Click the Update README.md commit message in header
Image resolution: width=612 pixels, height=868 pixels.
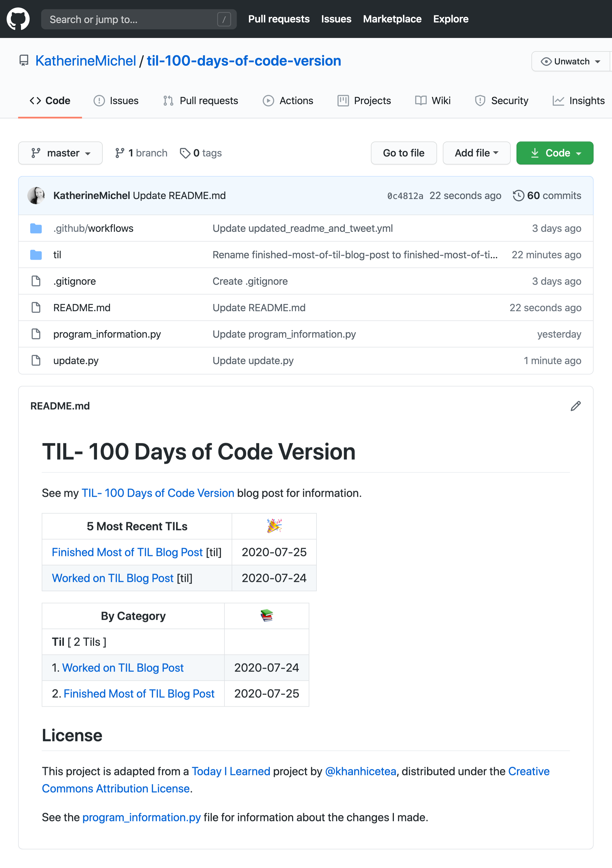[179, 196]
